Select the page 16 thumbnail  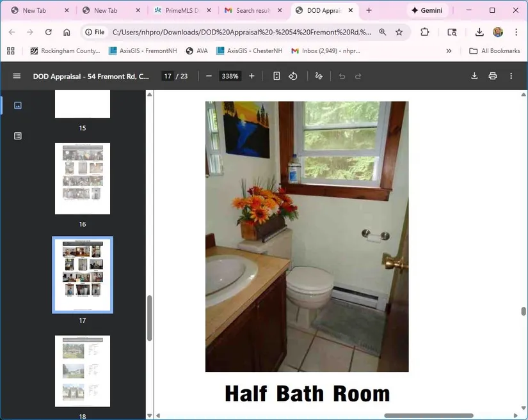coord(83,178)
